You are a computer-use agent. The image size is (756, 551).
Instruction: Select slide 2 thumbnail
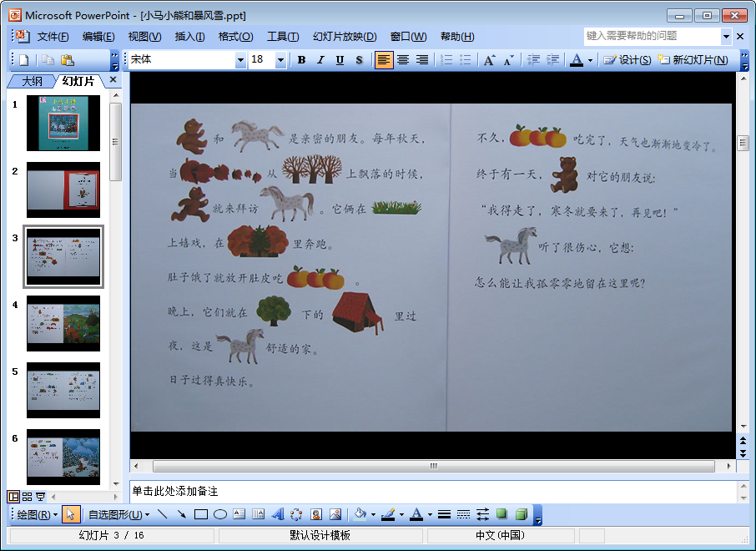coord(63,190)
